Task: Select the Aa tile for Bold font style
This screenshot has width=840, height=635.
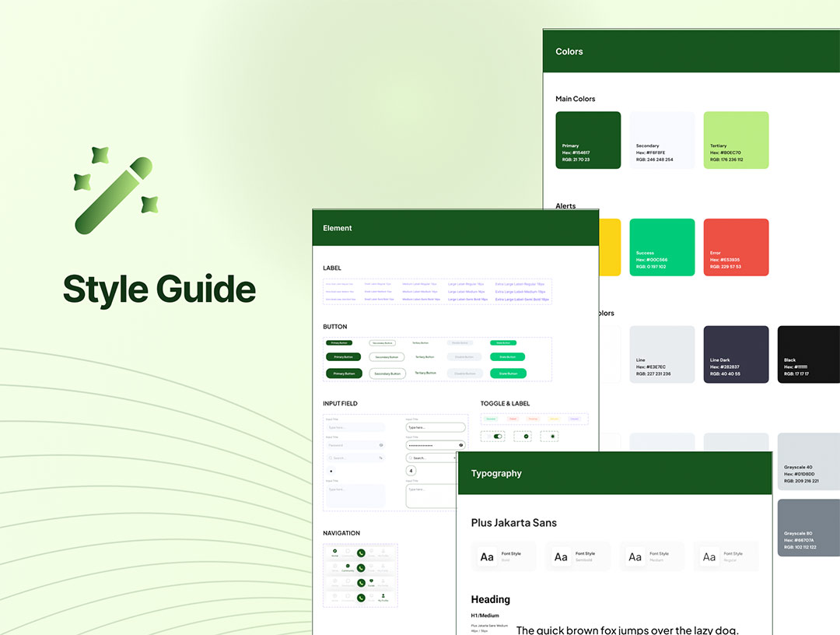Action: tap(487, 557)
